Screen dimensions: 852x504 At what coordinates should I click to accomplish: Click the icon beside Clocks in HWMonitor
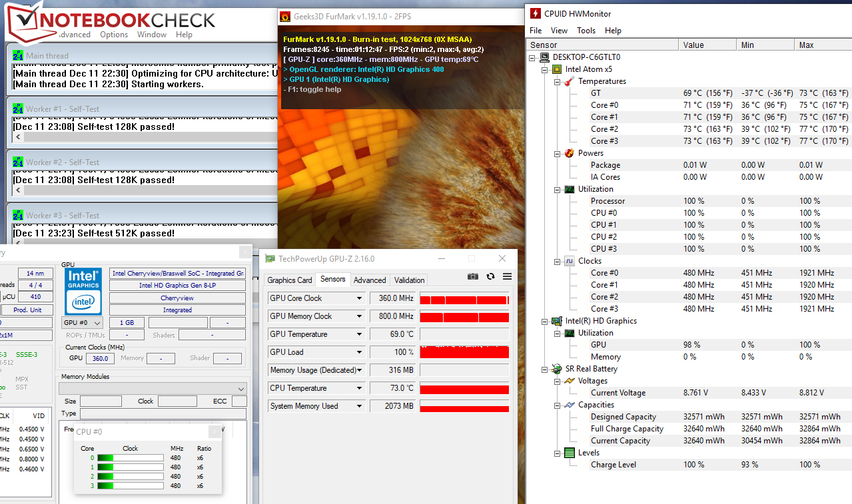click(569, 261)
